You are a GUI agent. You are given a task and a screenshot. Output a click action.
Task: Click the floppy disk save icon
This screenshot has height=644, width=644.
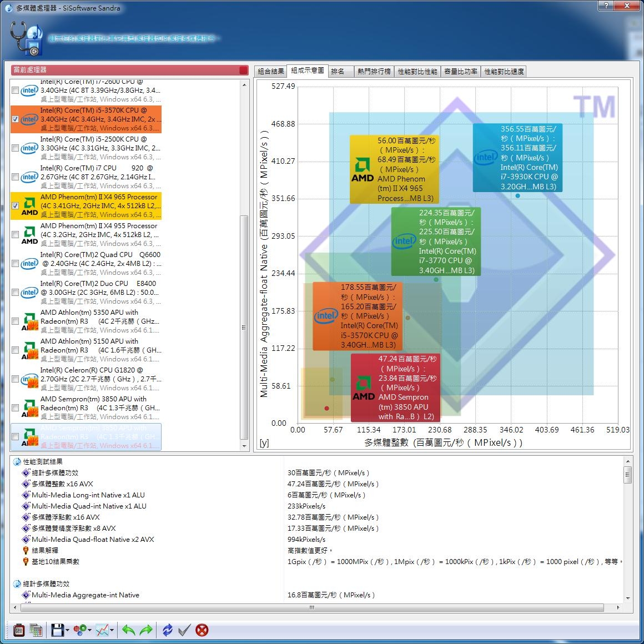58,630
